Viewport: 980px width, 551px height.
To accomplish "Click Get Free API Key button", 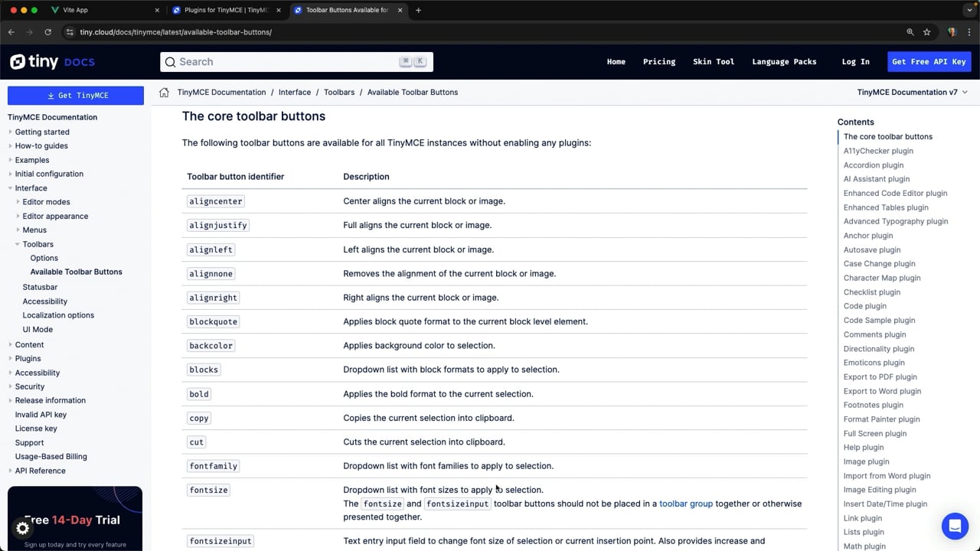I will [929, 62].
